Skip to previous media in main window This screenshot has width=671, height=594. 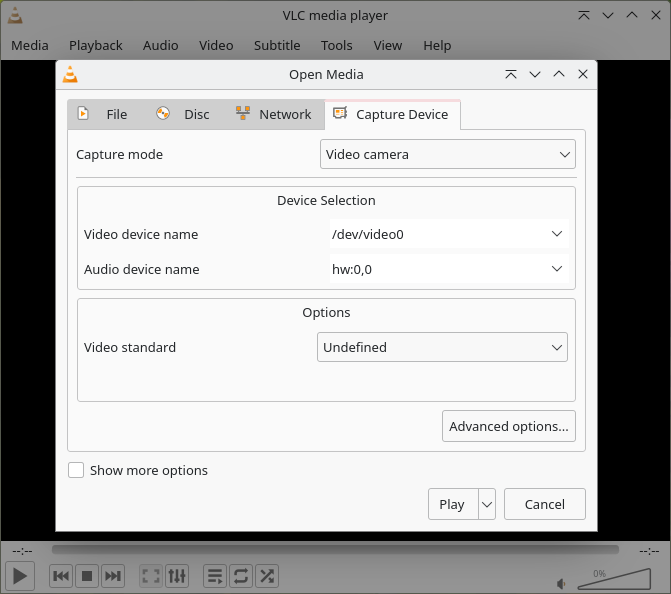click(x=61, y=576)
